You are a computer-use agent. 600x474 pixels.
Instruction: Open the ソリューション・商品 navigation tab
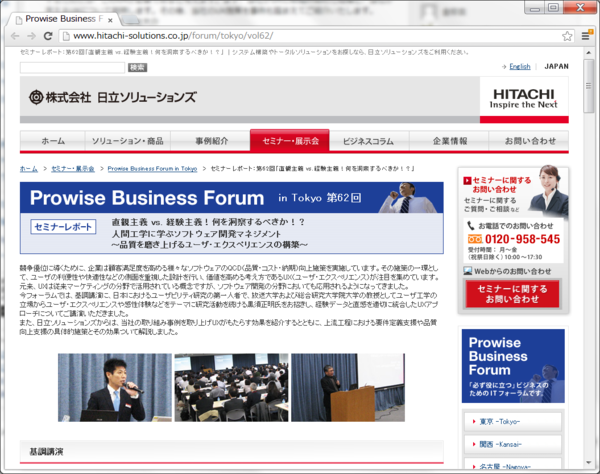[127, 141]
